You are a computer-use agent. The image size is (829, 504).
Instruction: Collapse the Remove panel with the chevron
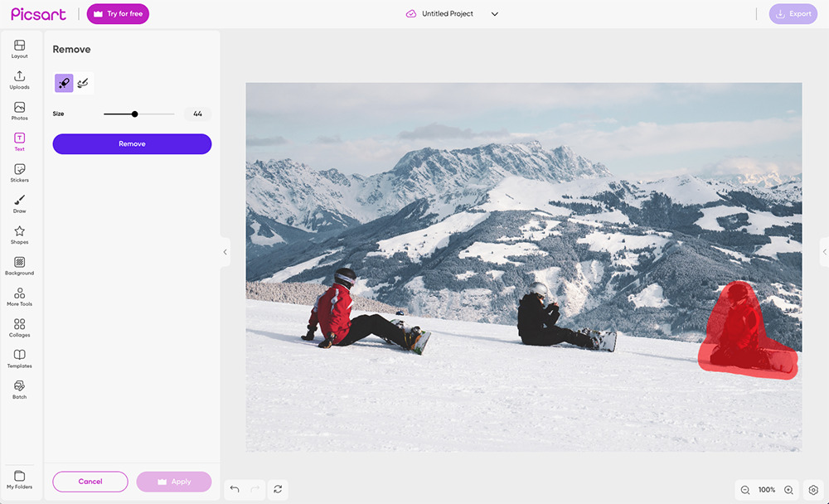(225, 252)
